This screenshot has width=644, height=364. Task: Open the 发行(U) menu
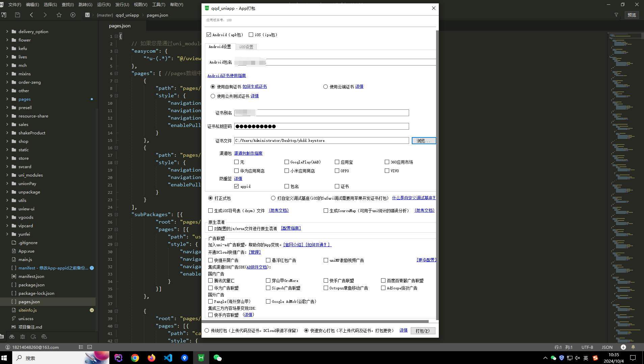tap(122, 4)
